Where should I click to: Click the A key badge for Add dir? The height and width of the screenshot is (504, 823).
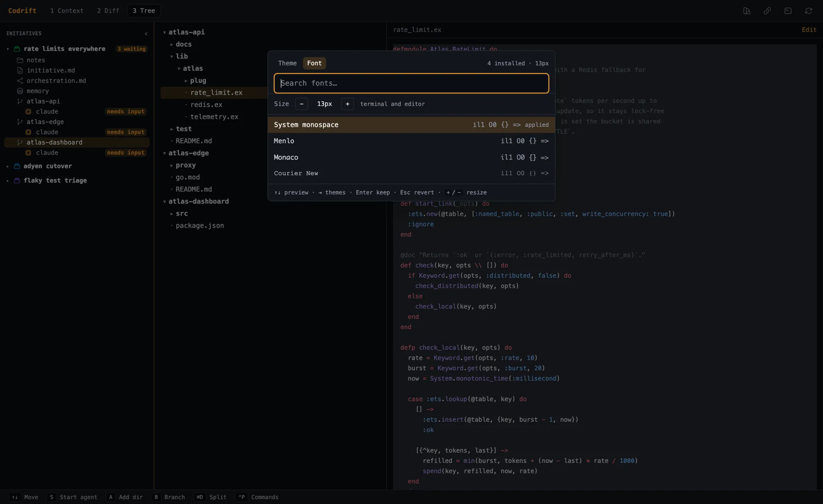pyautogui.click(x=111, y=497)
